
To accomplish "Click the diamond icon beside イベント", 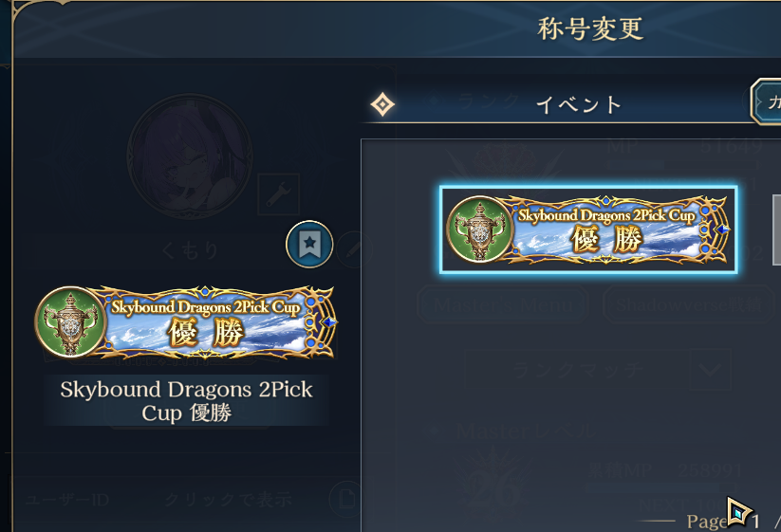I will pos(382,104).
